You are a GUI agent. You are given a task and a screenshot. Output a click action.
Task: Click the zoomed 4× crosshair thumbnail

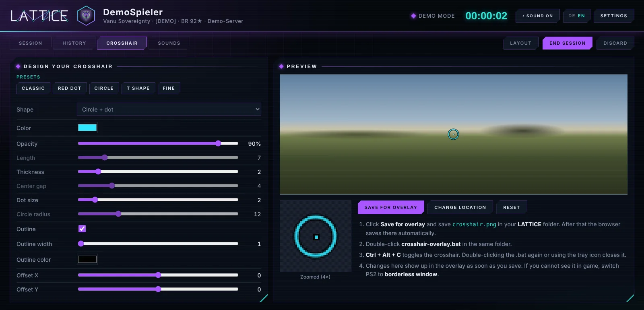click(x=316, y=236)
